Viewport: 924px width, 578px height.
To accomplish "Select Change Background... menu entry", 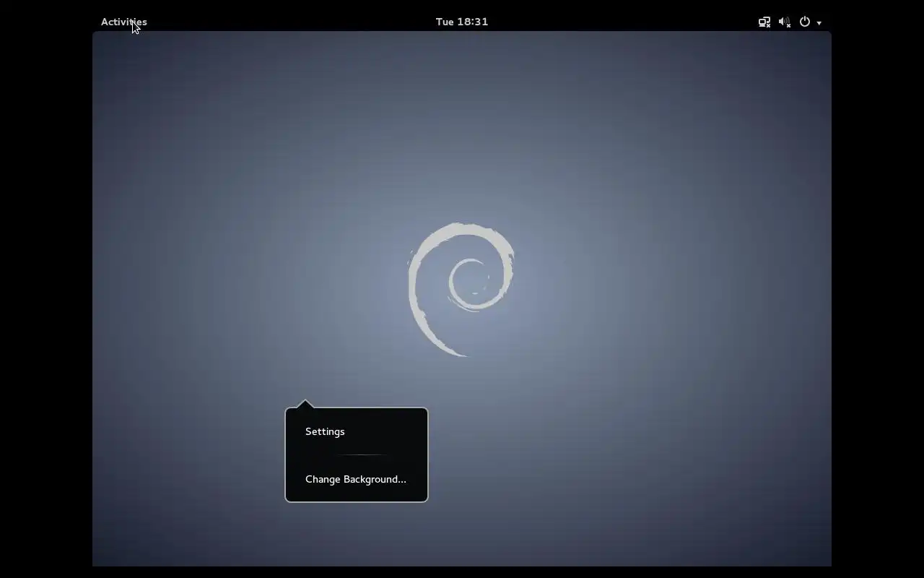I will coord(357,479).
